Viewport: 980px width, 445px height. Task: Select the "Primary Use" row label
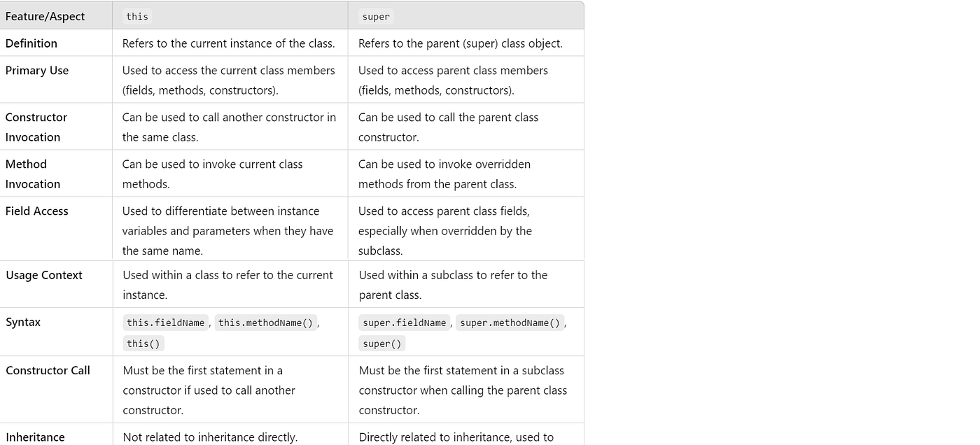pos(37,71)
